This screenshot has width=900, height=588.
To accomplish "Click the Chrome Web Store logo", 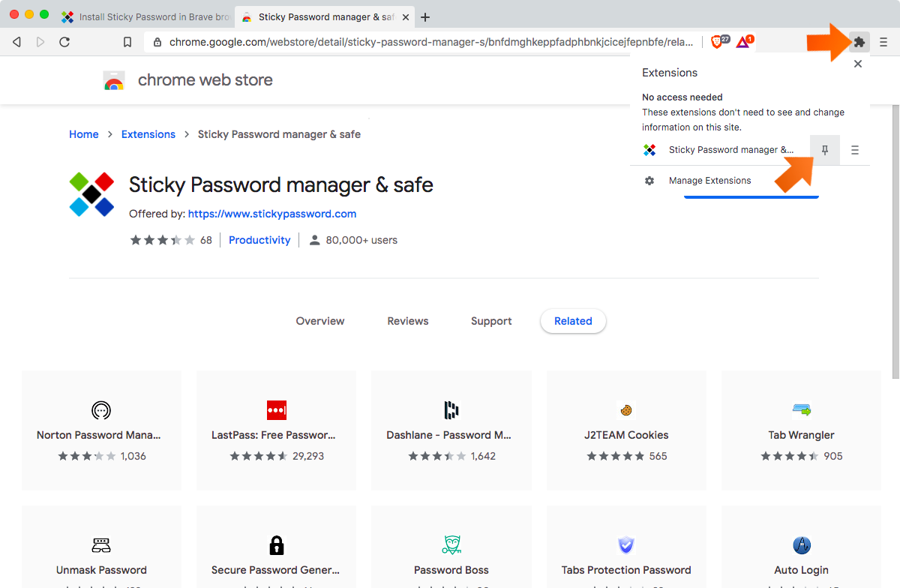I will (x=114, y=80).
